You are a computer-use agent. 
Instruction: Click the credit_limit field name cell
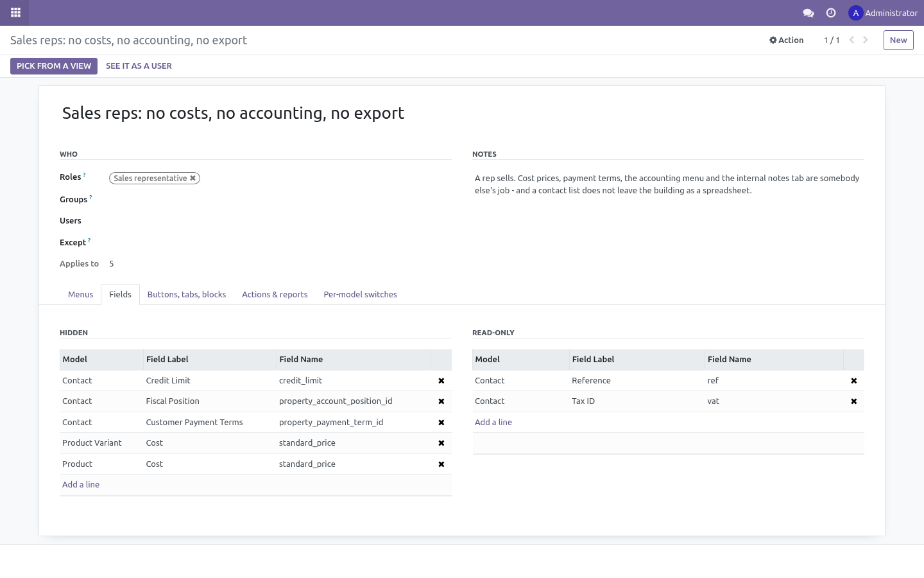354,381
